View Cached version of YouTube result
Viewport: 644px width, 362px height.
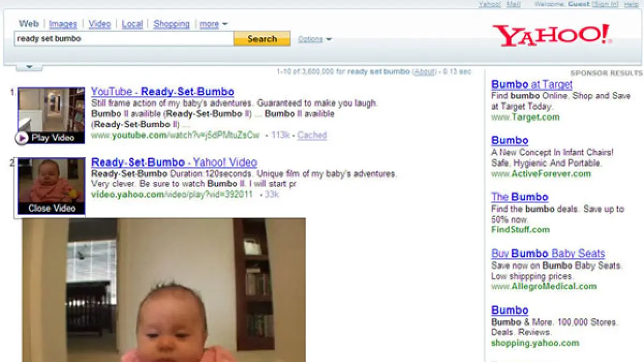pyautogui.click(x=312, y=135)
